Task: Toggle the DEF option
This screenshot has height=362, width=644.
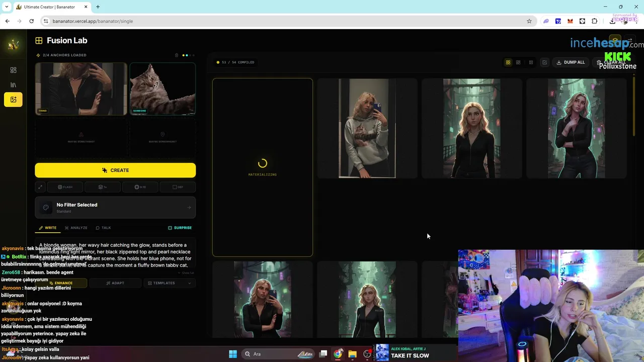Action: [x=178, y=187]
